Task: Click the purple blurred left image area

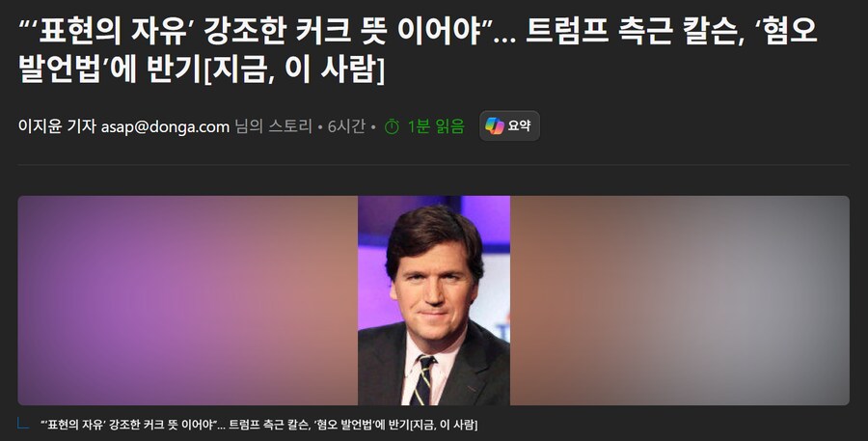Action: (188, 300)
